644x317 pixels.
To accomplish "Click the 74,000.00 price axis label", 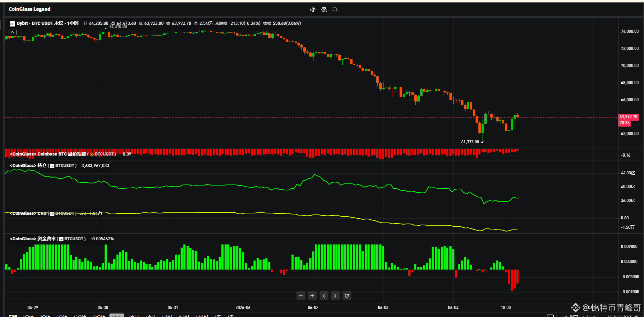I will (630, 31).
